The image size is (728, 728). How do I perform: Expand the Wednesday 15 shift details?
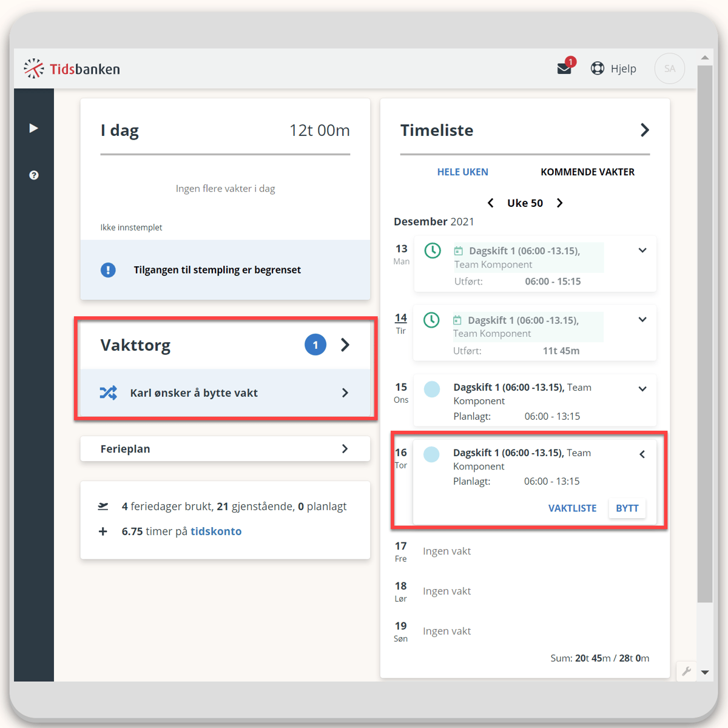[x=642, y=389]
